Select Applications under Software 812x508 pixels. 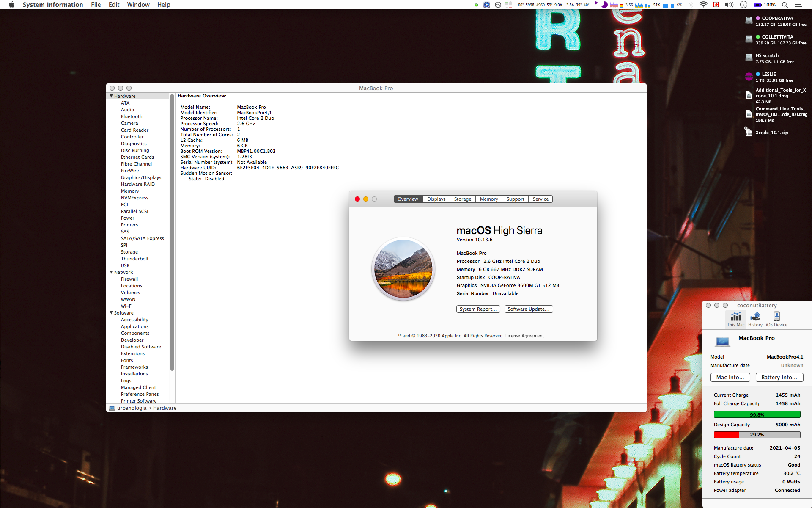[x=134, y=326]
